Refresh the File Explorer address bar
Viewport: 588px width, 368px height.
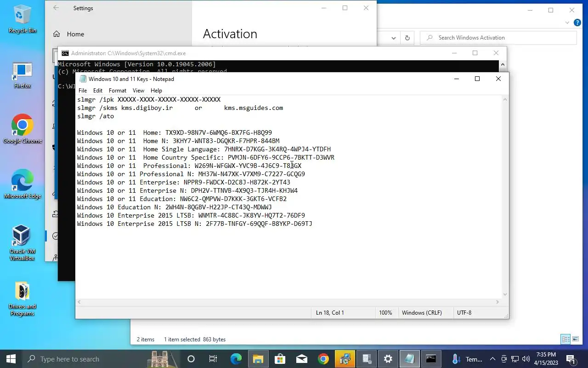click(407, 38)
